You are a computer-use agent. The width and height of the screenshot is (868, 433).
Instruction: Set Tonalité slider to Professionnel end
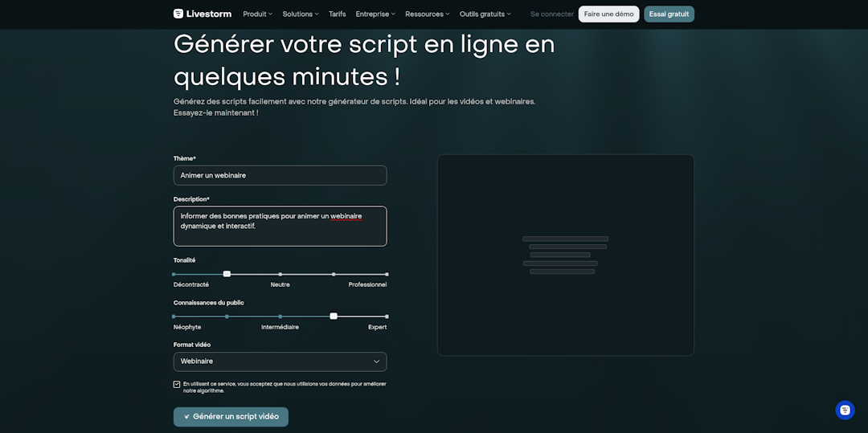(x=387, y=274)
